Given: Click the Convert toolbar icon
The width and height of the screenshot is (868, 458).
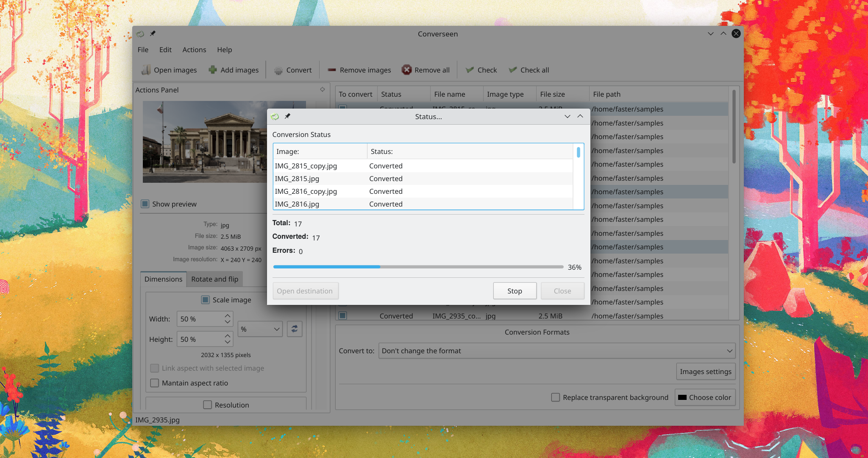Looking at the screenshot, I should pos(278,70).
